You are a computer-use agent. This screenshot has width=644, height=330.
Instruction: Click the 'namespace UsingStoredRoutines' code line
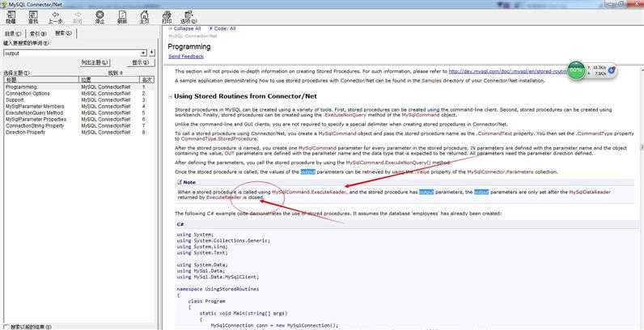tap(218, 289)
